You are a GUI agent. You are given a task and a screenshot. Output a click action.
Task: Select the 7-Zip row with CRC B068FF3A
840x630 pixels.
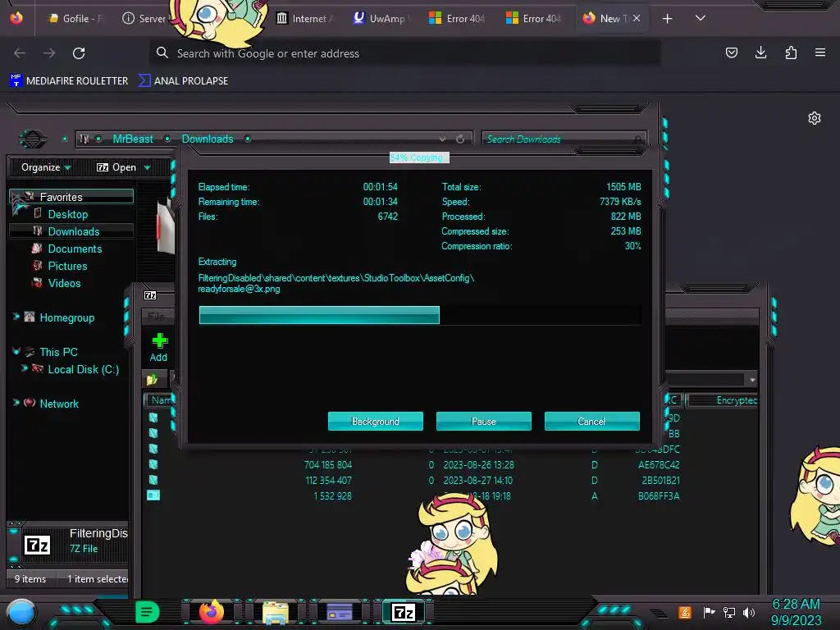(x=413, y=495)
